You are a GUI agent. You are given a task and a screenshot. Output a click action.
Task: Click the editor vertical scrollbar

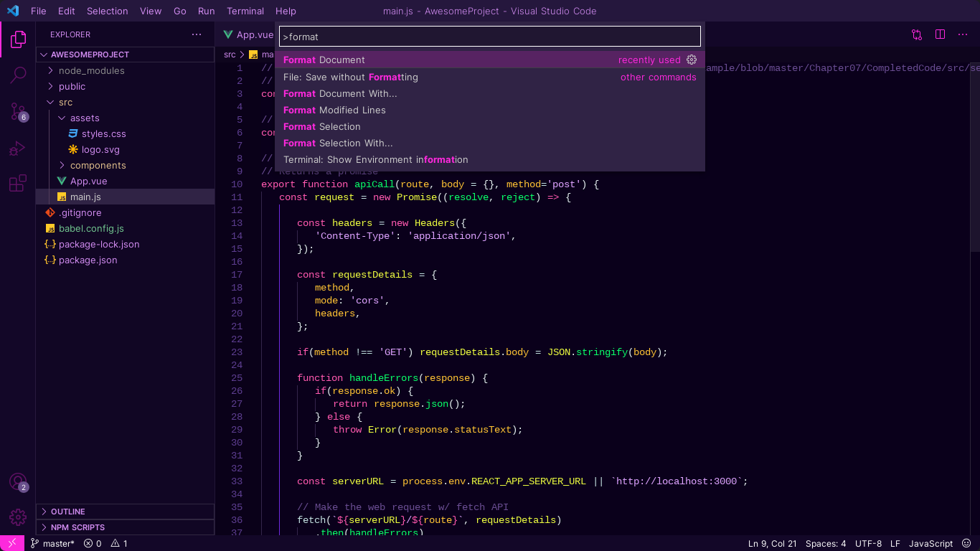pyautogui.click(x=975, y=158)
